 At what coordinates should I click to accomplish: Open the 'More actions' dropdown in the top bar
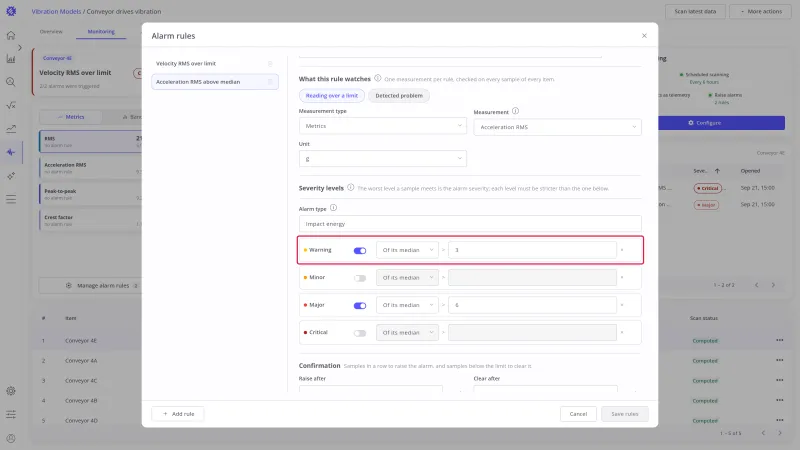tap(760, 11)
